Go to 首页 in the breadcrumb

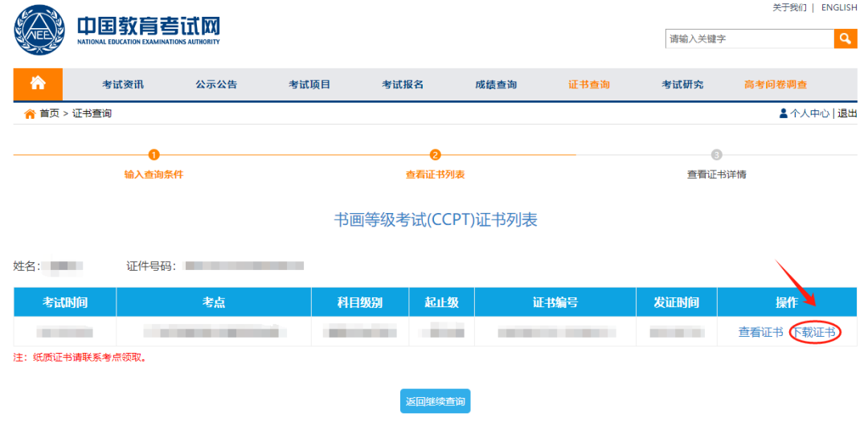click(x=49, y=113)
